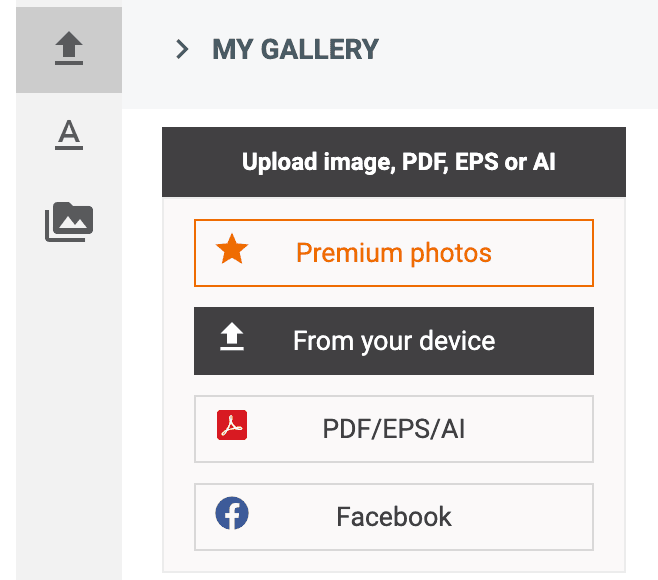Open the MY GALLERY section heading
Viewport: 658px width, 580px height.
pyautogui.click(x=295, y=49)
